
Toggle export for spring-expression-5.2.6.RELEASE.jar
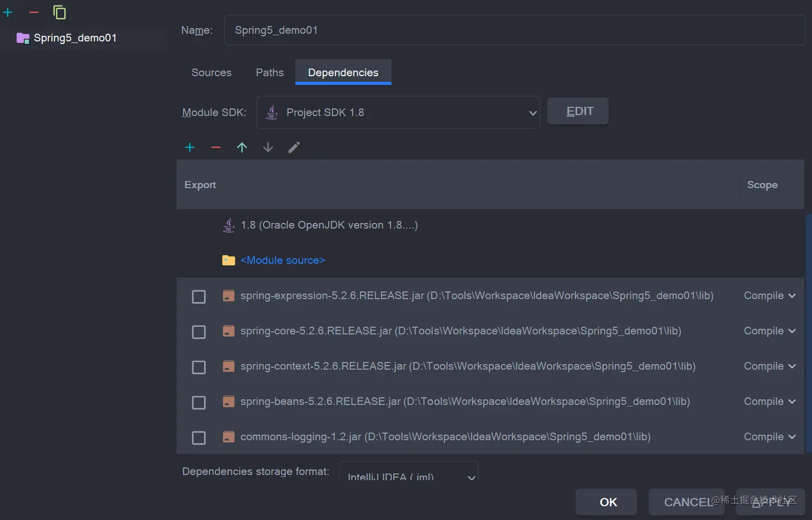(199, 296)
